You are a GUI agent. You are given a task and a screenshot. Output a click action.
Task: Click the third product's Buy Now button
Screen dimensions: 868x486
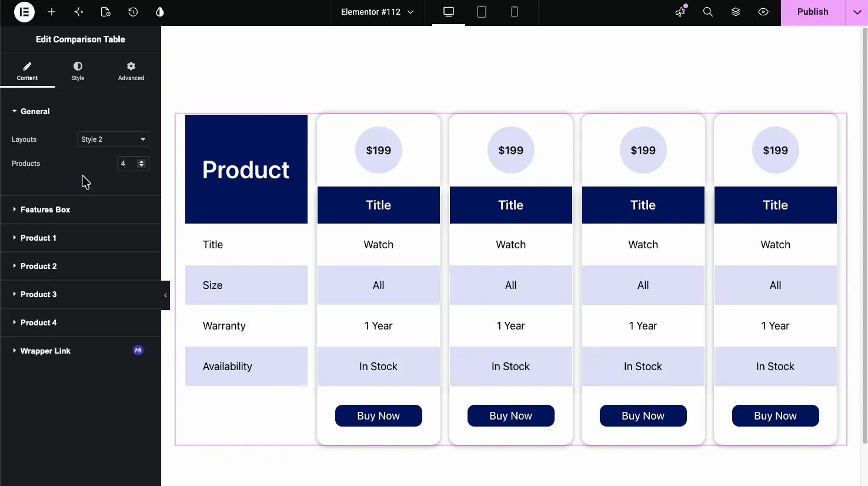(x=643, y=416)
